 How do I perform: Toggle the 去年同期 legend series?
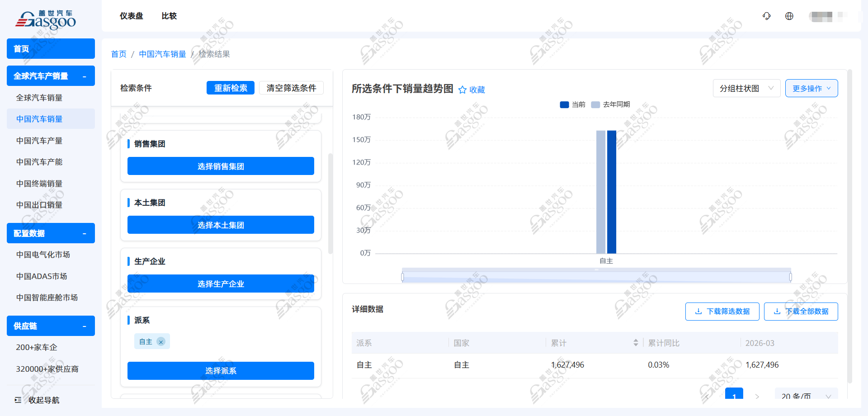click(x=610, y=104)
